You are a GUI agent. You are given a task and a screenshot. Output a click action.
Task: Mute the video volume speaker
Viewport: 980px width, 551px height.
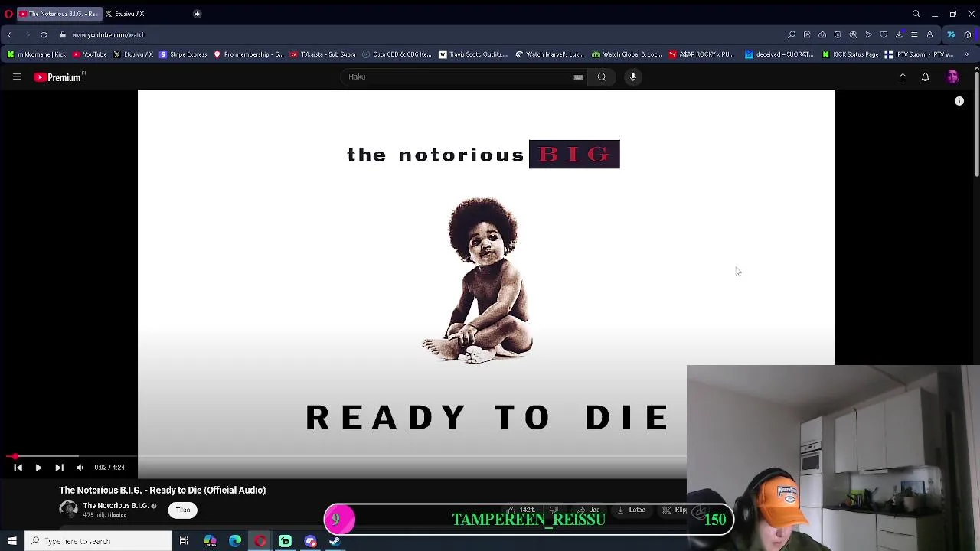tap(80, 468)
